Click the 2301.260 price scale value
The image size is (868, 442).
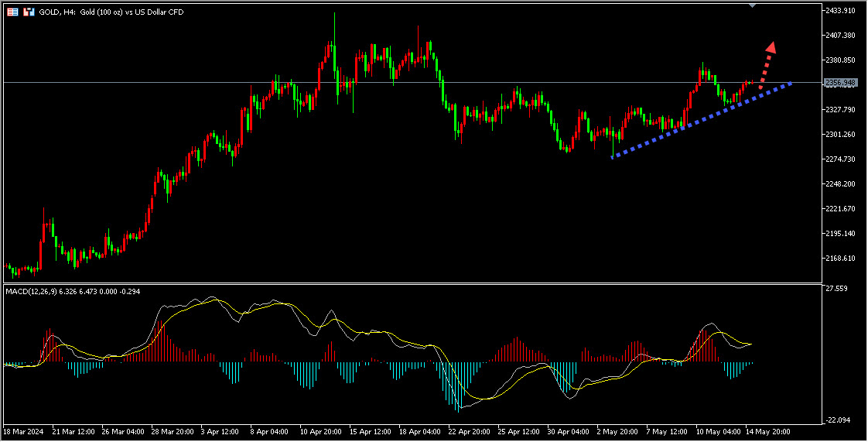click(x=839, y=135)
